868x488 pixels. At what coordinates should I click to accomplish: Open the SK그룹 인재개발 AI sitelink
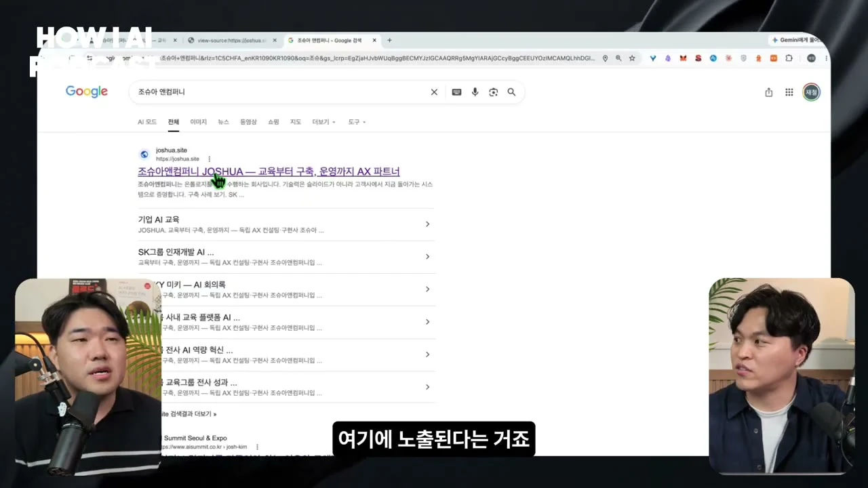point(176,252)
